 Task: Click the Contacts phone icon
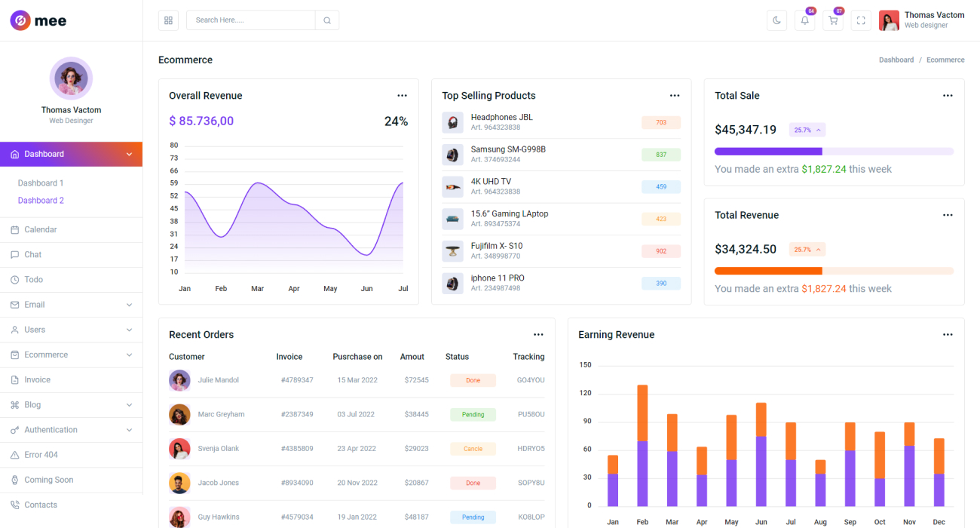[x=14, y=505]
